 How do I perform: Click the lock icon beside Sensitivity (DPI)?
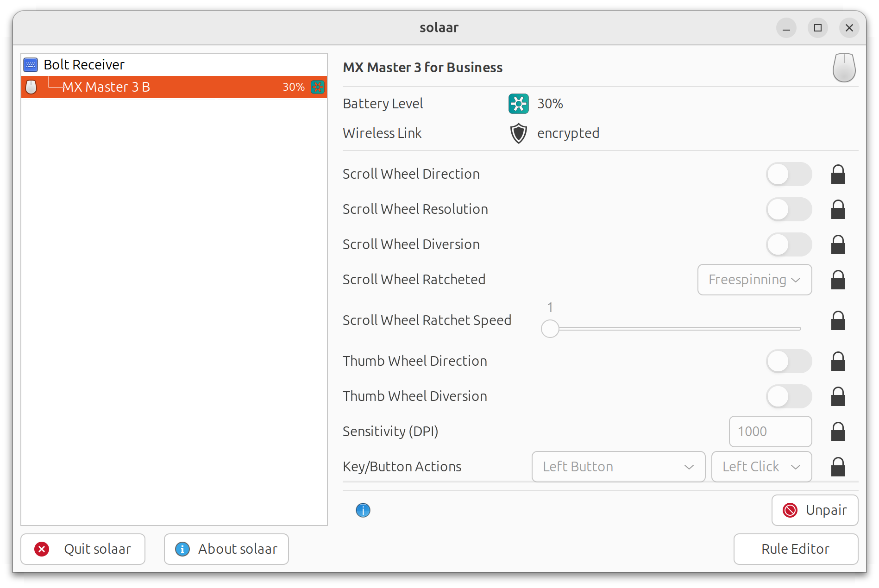pyautogui.click(x=838, y=432)
